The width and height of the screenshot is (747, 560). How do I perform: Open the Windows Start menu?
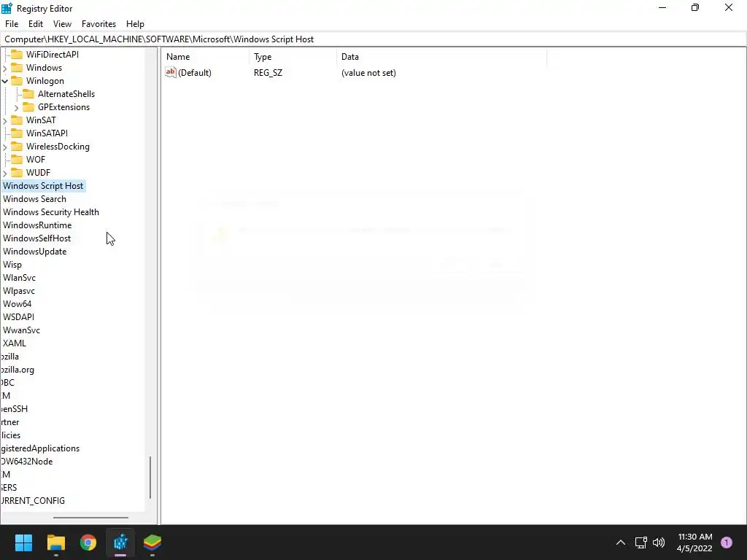(x=23, y=542)
